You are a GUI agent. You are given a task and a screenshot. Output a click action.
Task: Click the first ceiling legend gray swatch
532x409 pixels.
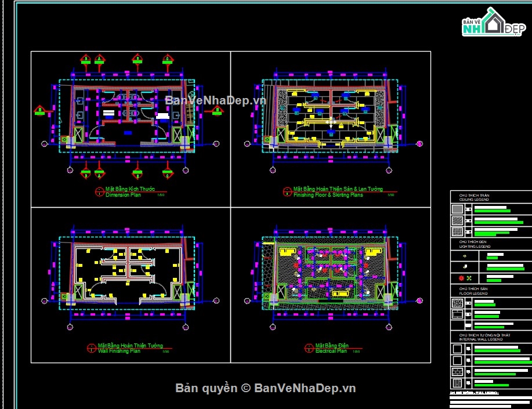458,209
